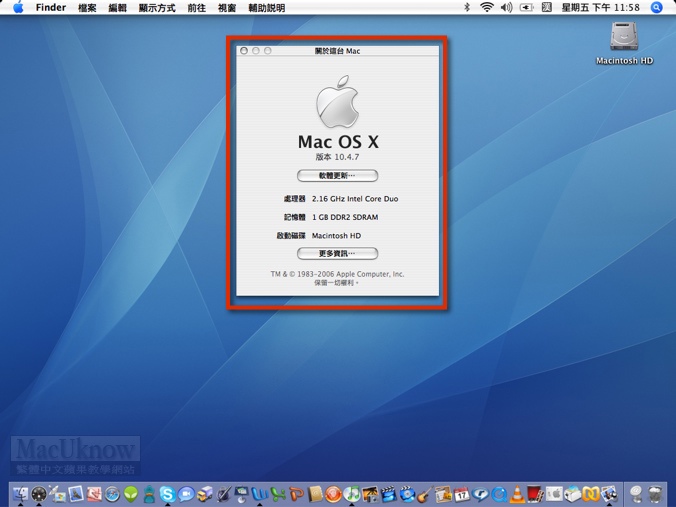Launch Mail stamp icon in Dock
The height and width of the screenshot is (507, 676).
tap(76, 494)
